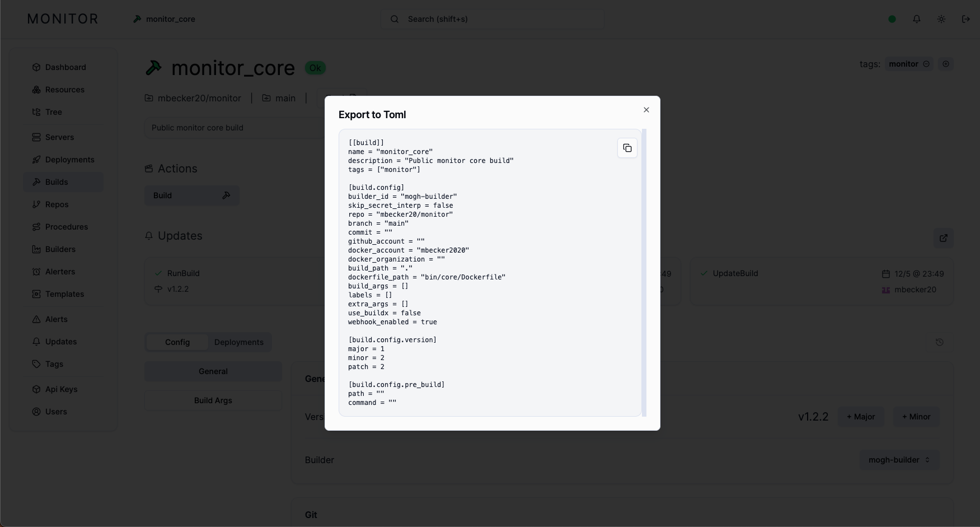Viewport: 980px width, 527px height.
Task: Open Builders in the sidebar
Action: coord(63,249)
